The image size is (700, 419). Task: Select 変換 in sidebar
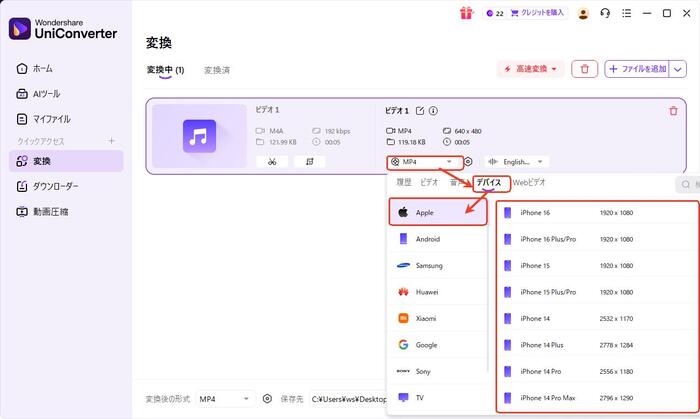tap(66, 161)
